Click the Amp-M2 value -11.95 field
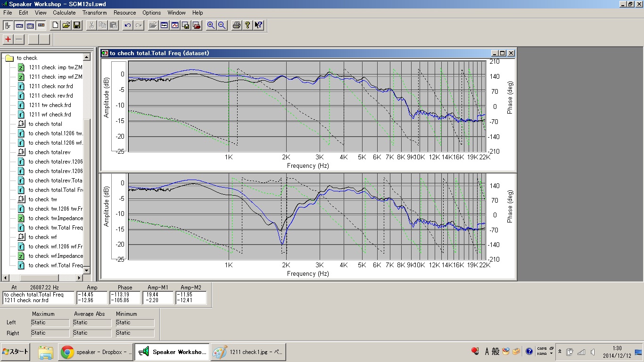 click(191, 297)
